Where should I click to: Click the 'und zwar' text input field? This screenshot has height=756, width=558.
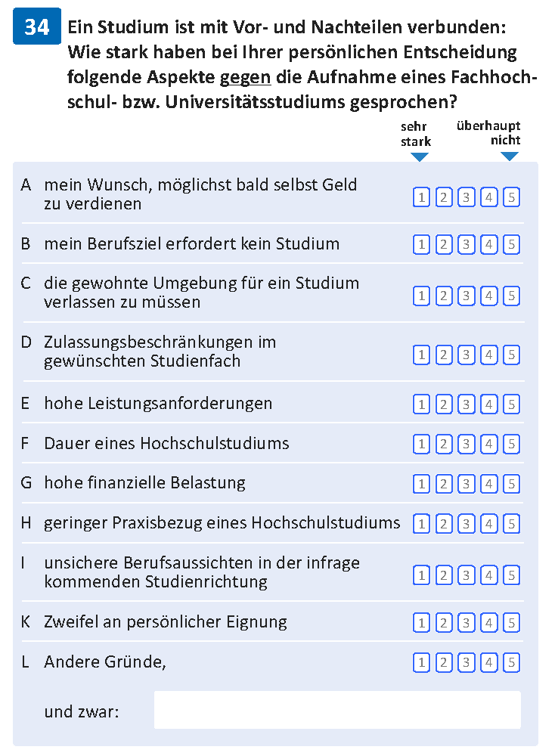pos(337,710)
